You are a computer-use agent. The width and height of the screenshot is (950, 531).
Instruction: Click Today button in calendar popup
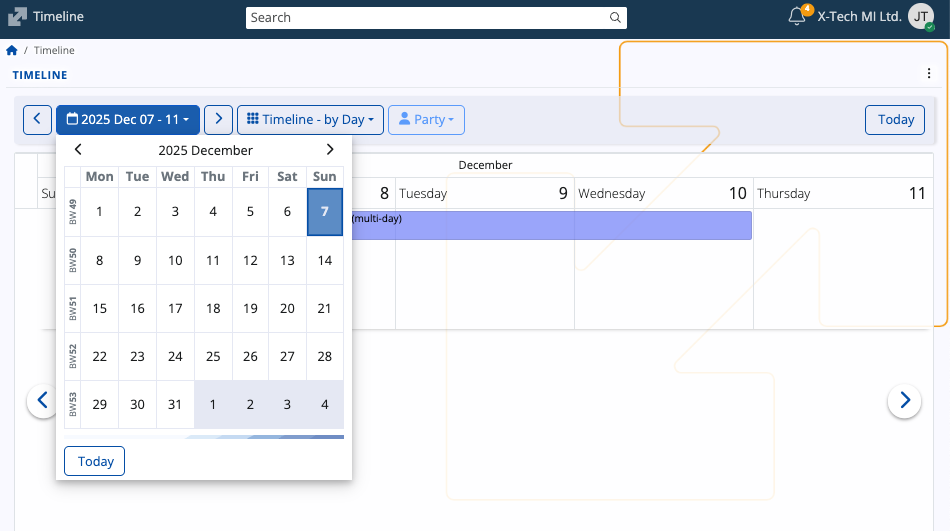(x=94, y=461)
